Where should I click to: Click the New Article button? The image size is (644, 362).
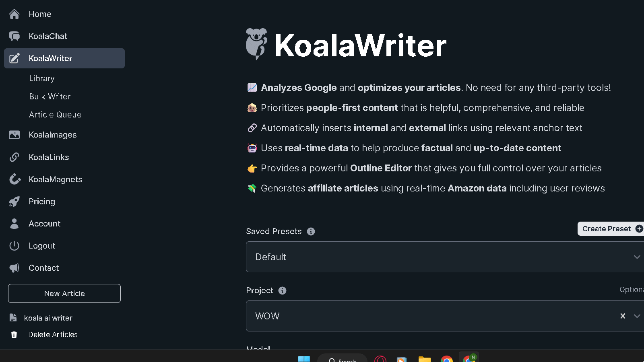pyautogui.click(x=64, y=293)
